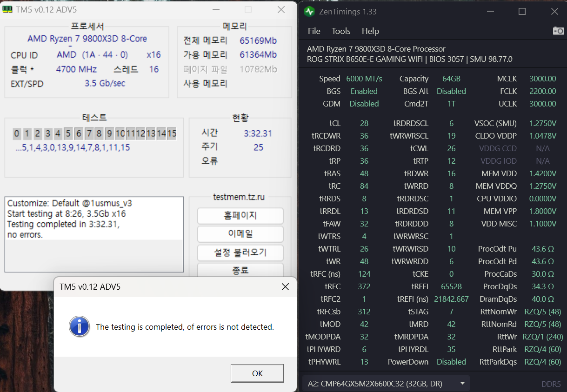Click the RttWr value RZQ/1 (240)
The width and height of the screenshot is (567, 392).
tap(543, 337)
